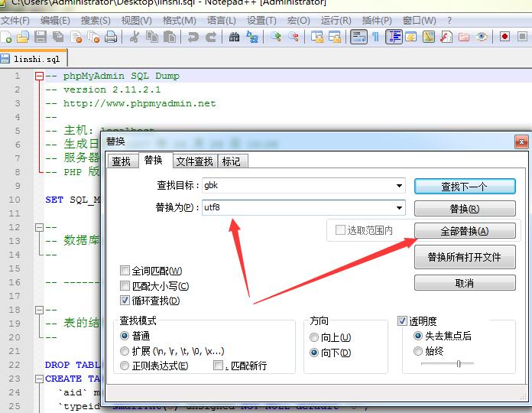The image size is (532, 413).
Task: Start macro recording with red dot icon
Action: [x=504, y=37]
